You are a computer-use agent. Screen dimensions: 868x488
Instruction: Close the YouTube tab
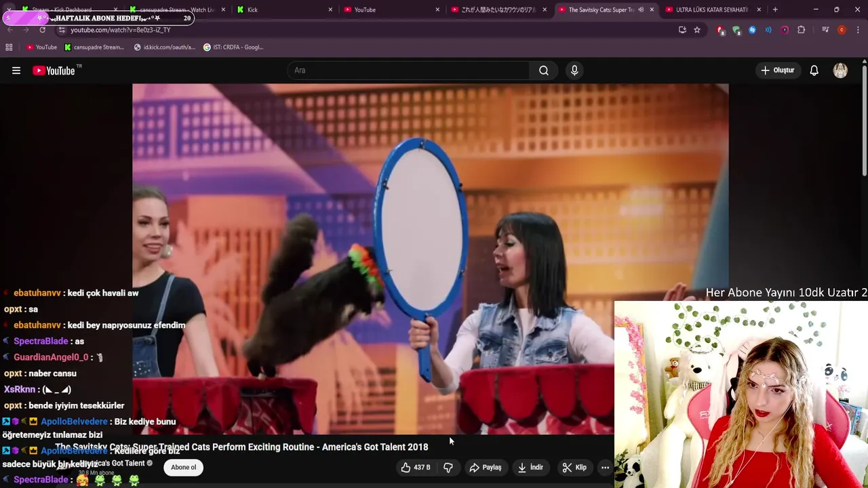pos(437,9)
